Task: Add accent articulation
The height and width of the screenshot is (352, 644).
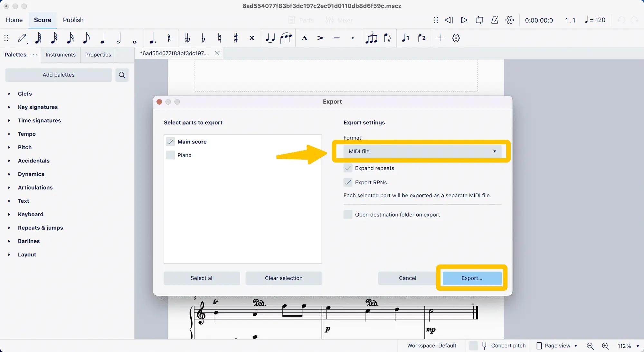Action: coord(320,38)
